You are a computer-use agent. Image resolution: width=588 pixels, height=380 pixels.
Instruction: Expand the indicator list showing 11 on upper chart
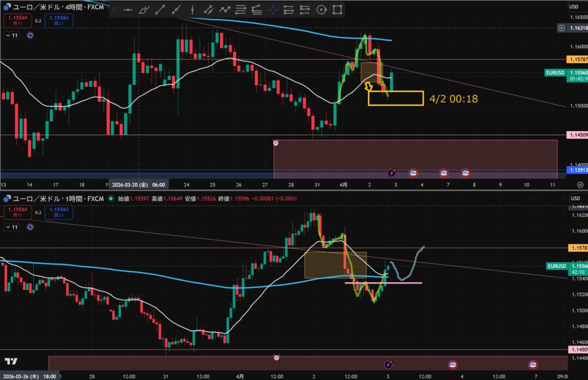pyautogui.click(x=11, y=35)
